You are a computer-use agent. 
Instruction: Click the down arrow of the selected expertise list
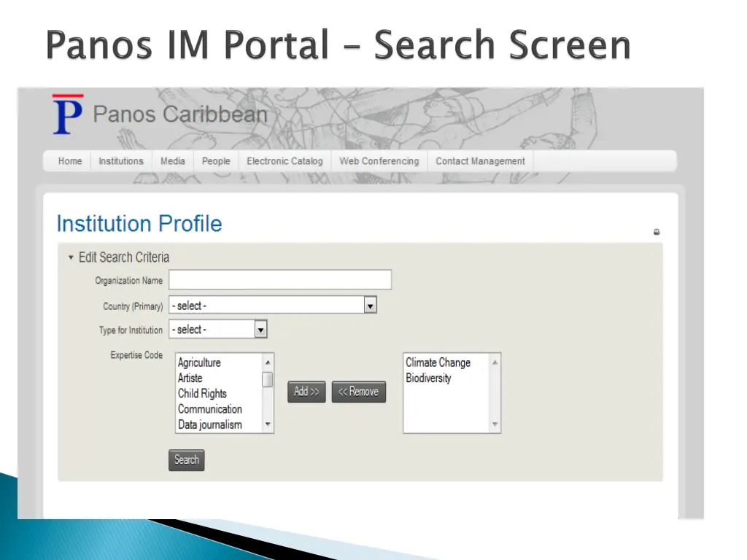click(x=495, y=424)
